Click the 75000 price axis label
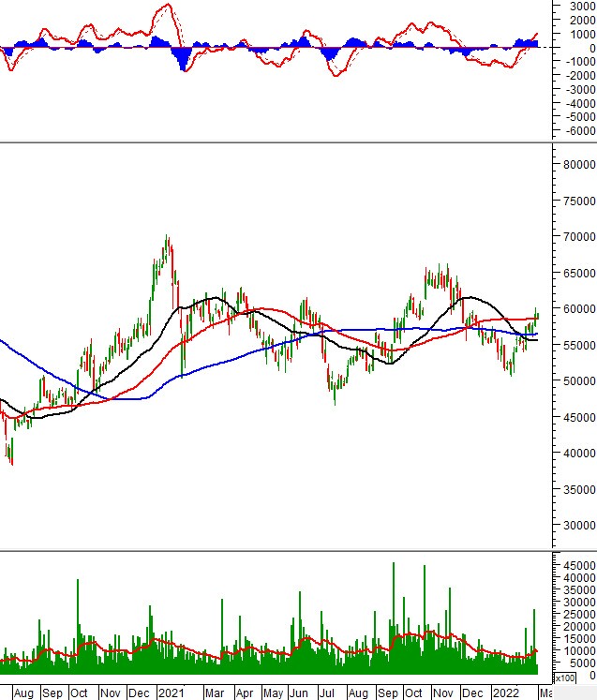The image size is (597, 700). (578, 201)
